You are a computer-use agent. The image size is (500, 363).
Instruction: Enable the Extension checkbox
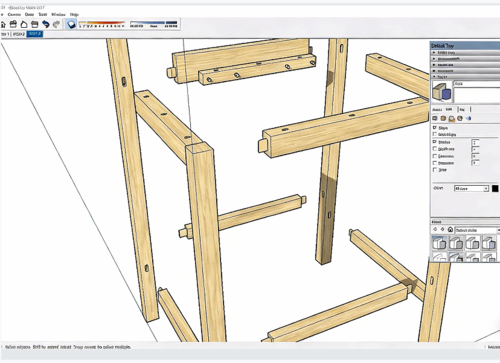[x=435, y=156]
